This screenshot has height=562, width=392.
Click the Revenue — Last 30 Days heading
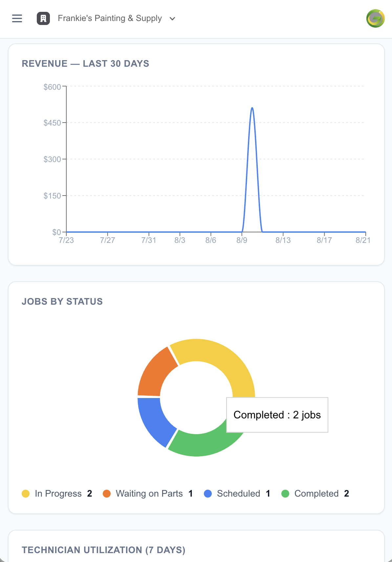[x=85, y=63]
